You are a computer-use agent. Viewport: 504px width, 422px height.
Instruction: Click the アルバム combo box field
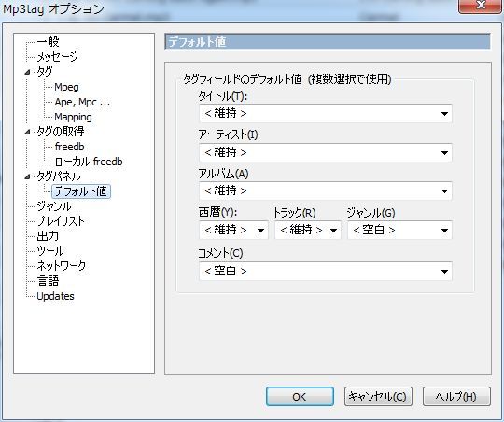(326, 191)
